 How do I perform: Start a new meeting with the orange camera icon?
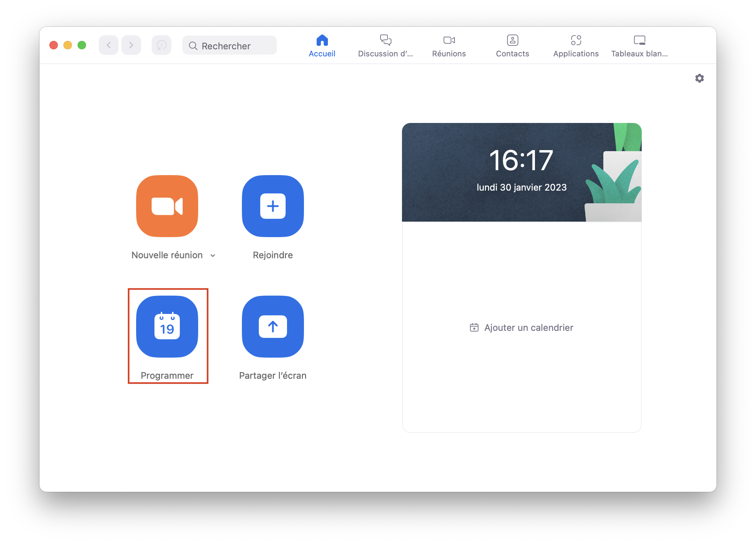167,206
